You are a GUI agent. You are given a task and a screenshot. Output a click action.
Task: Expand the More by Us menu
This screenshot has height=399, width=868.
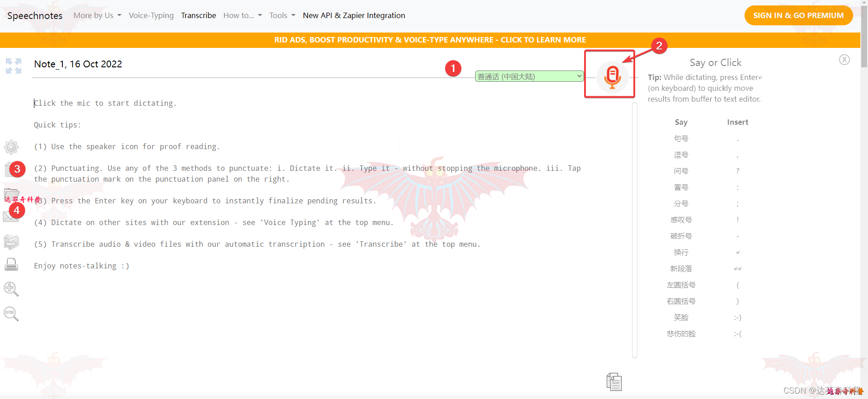pos(97,15)
